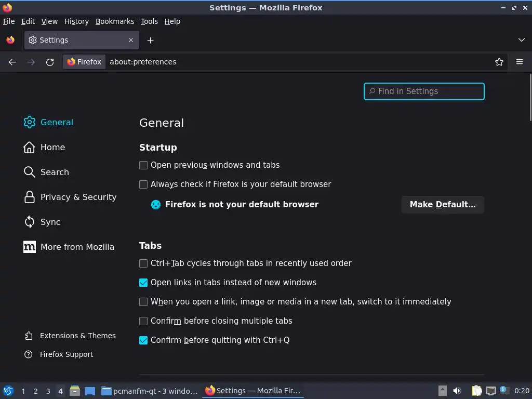The width and height of the screenshot is (532, 399).
Task: Close the Settings tab
Action: point(131,40)
